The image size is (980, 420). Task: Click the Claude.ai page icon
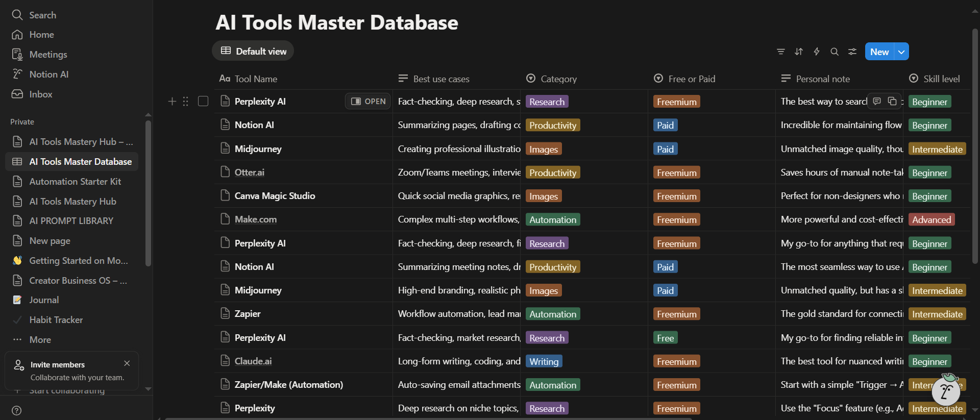tap(225, 361)
